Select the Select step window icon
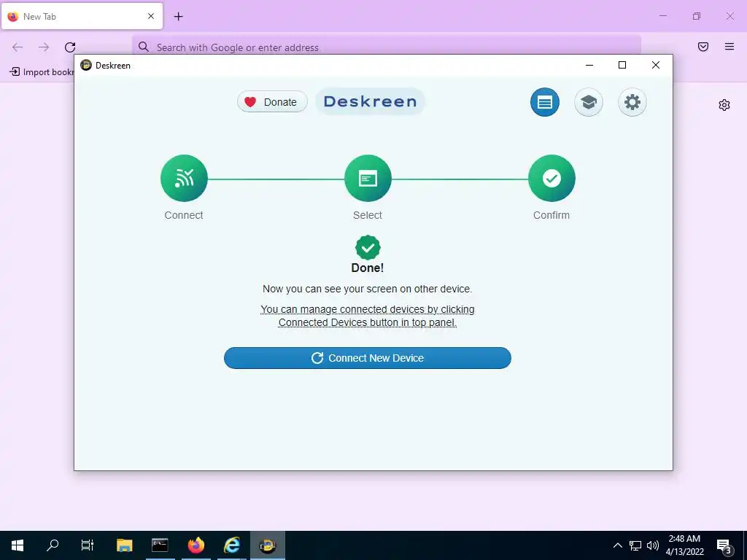Image resolution: width=747 pixels, height=560 pixels. 368,178
